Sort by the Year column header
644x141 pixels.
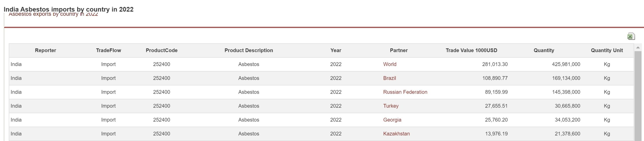coord(336,50)
